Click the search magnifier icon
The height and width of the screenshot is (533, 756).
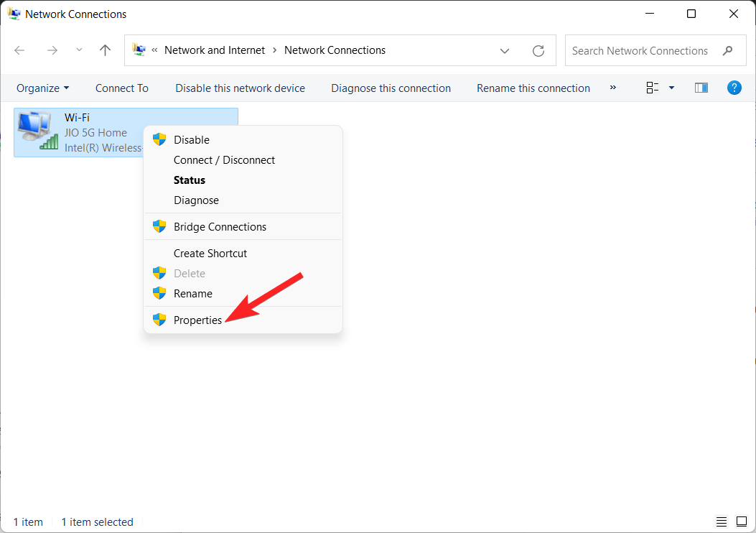coord(728,51)
